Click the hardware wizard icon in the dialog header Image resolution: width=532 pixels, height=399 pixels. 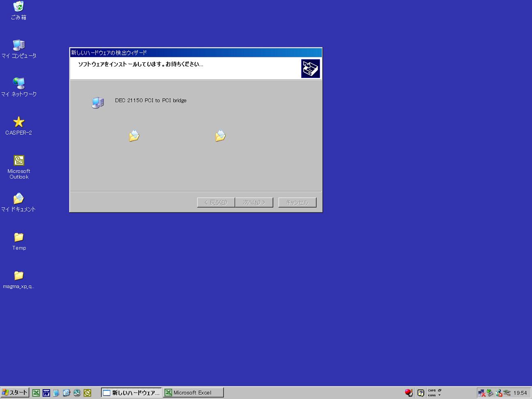[x=310, y=69]
